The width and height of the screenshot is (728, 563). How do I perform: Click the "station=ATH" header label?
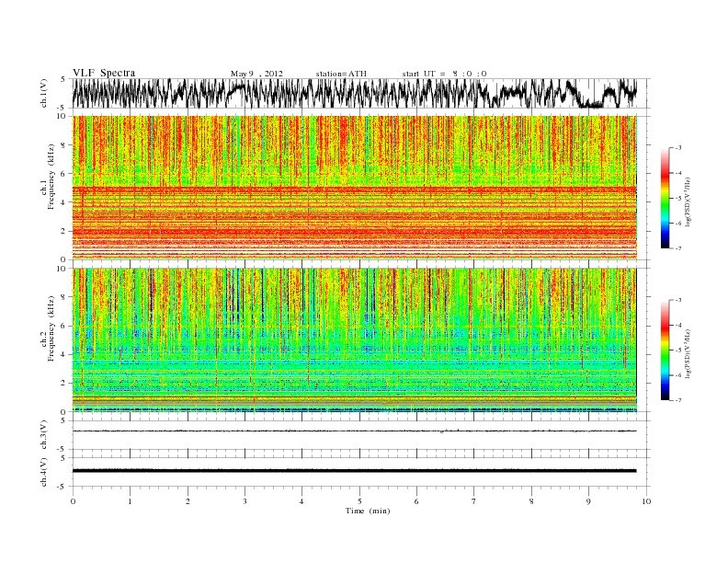tap(341, 74)
